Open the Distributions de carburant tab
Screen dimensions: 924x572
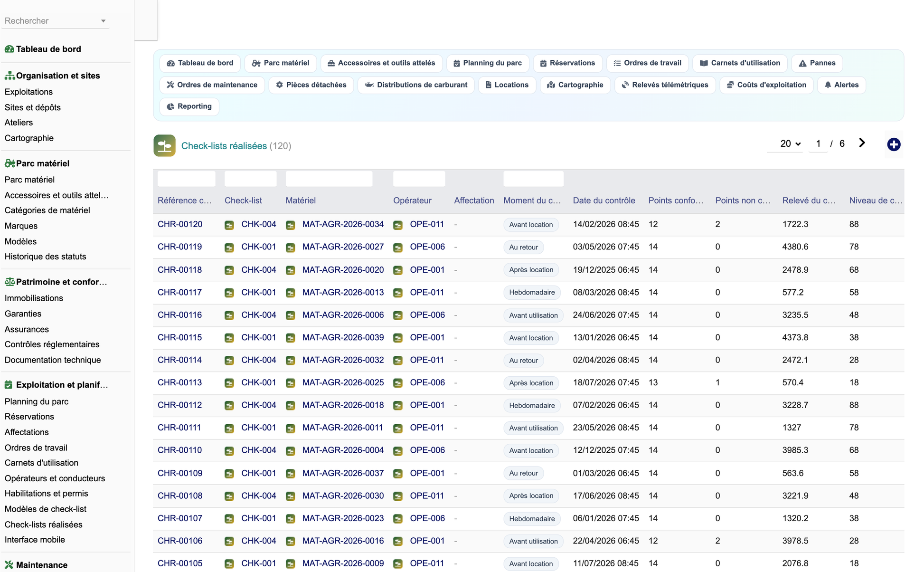tap(416, 85)
